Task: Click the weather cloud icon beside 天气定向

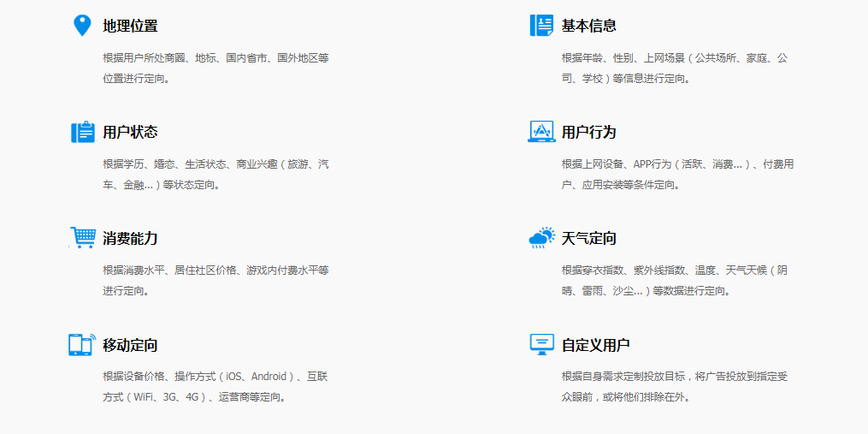Action: click(x=542, y=238)
